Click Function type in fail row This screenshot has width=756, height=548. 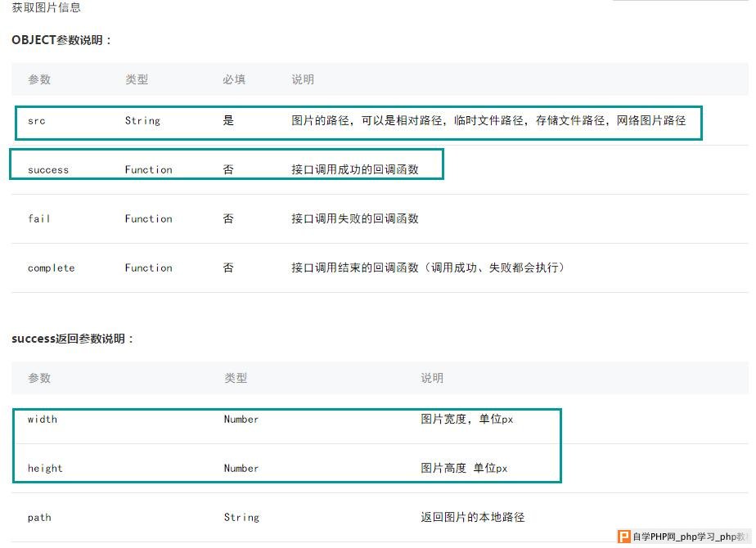pos(149,219)
